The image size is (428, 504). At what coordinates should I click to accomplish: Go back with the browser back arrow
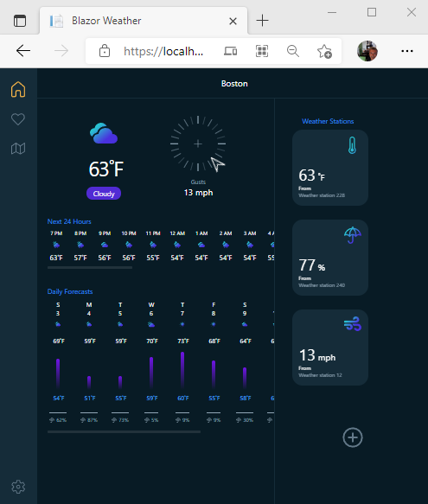coord(23,51)
